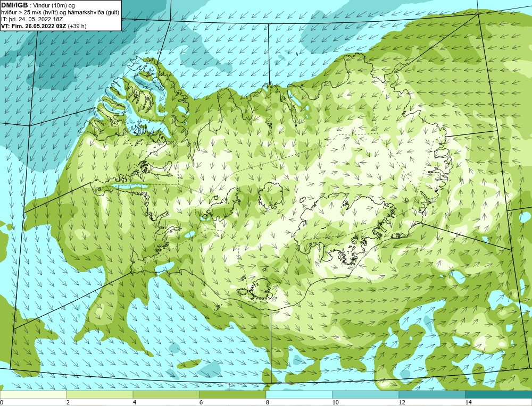Click the 2–4 m/s light green legend swatch
This screenshot has height=406, width=532.
point(100,395)
